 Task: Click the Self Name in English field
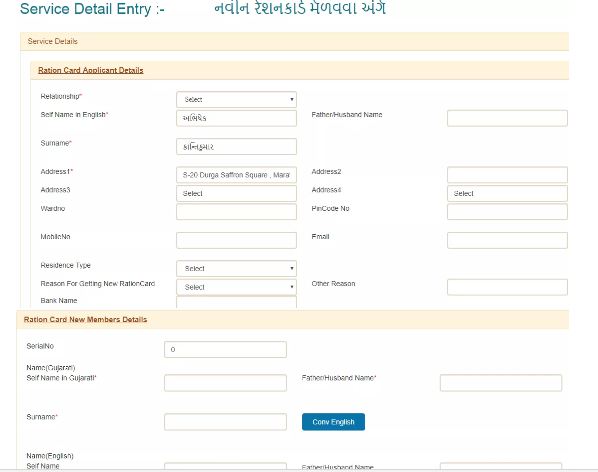(x=236, y=118)
